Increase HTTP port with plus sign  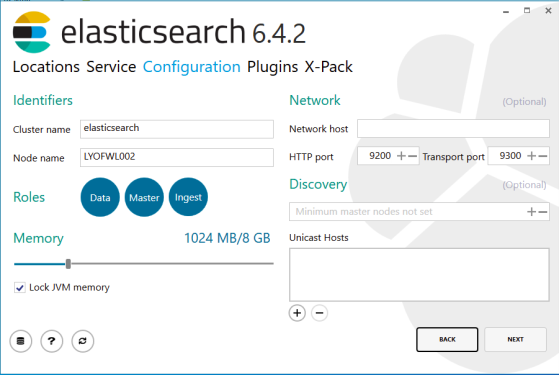coord(401,156)
